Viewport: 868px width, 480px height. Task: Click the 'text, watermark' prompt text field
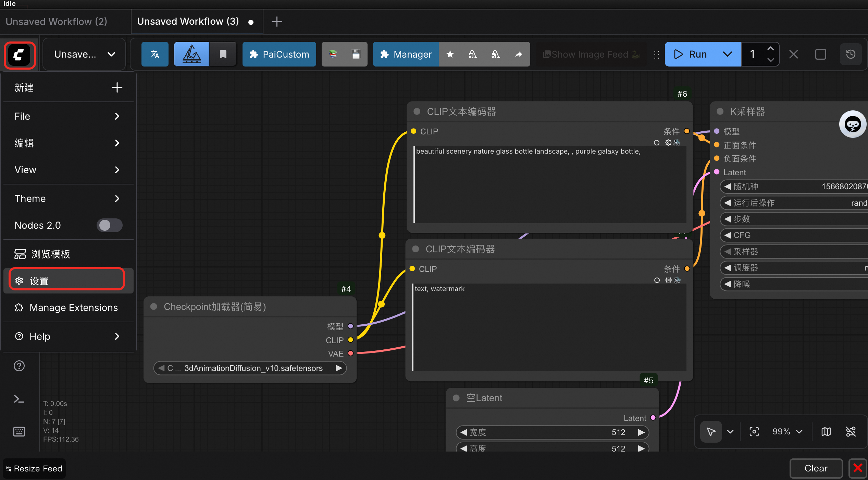[x=549, y=327]
